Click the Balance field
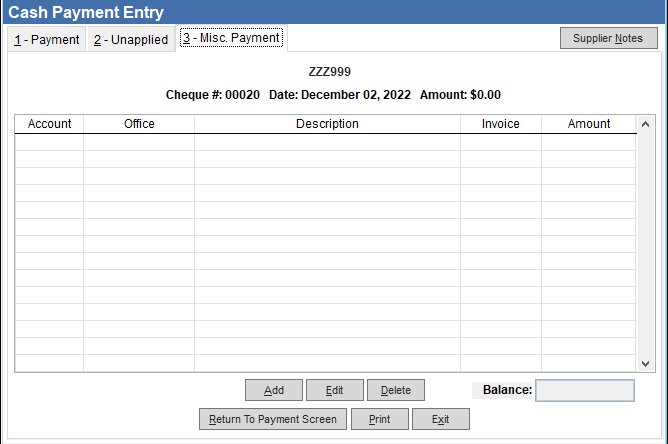Viewport: 668px width, 444px height. point(584,390)
